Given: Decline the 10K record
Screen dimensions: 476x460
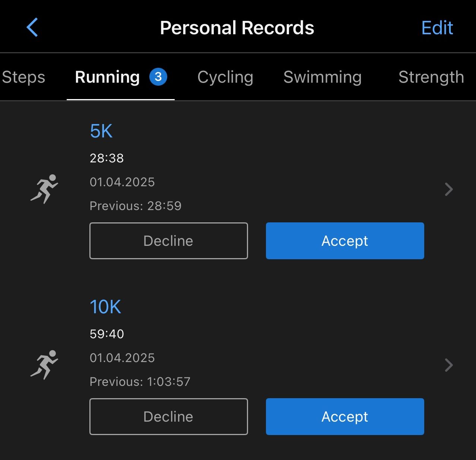Looking at the screenshot, I should (169, 416).
